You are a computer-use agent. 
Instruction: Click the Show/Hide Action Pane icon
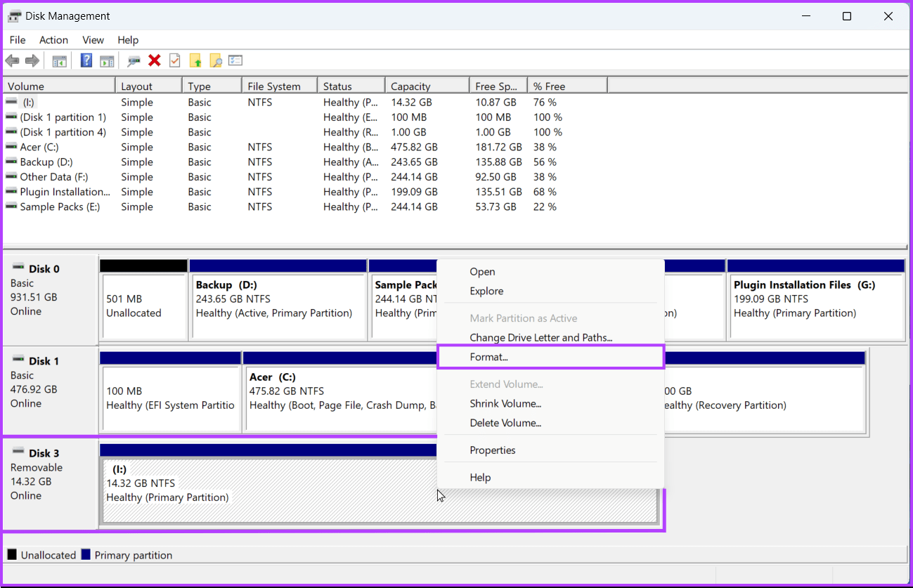[x=107, y=61]
